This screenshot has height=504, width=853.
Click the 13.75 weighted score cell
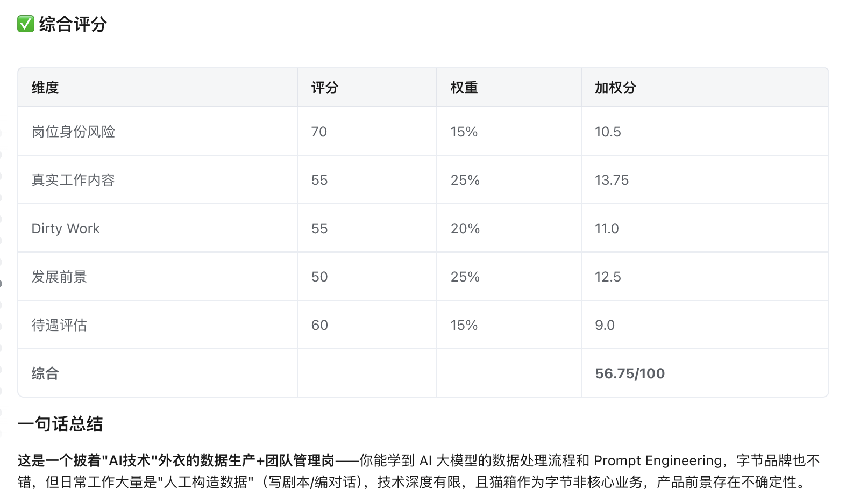pos(612,180)
